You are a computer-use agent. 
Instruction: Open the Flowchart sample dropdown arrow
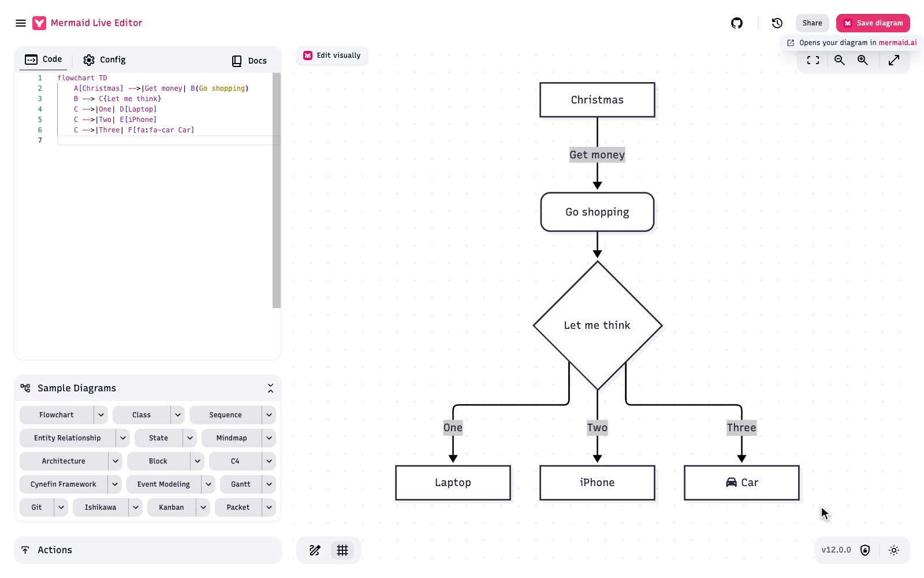click(101, 415)
